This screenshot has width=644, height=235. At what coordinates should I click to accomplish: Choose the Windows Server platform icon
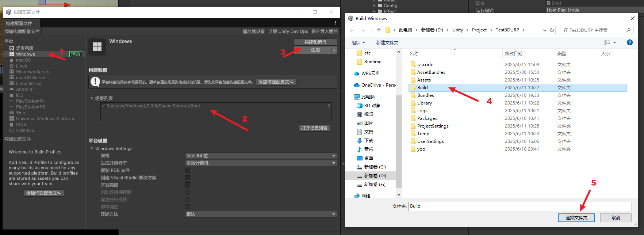(12, 72)
